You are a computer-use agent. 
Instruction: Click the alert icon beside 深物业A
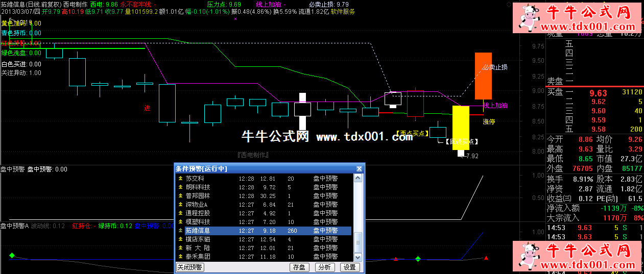coord(180,205)
